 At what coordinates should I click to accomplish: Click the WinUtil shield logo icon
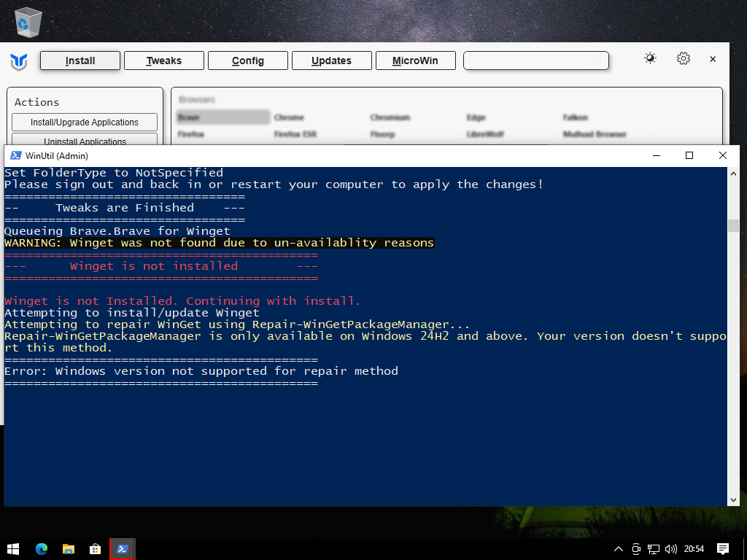[x=18, y=62]
